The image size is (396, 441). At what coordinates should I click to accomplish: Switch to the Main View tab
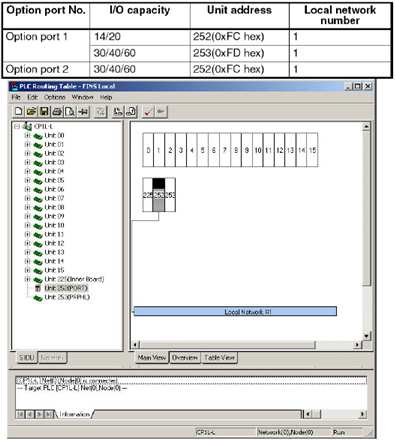[x=152, y=357]
